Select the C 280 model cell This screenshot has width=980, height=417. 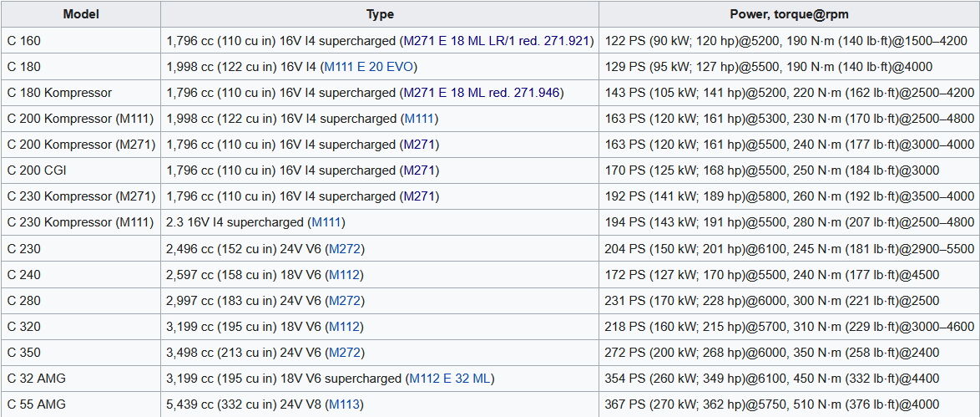click(81, 301)
